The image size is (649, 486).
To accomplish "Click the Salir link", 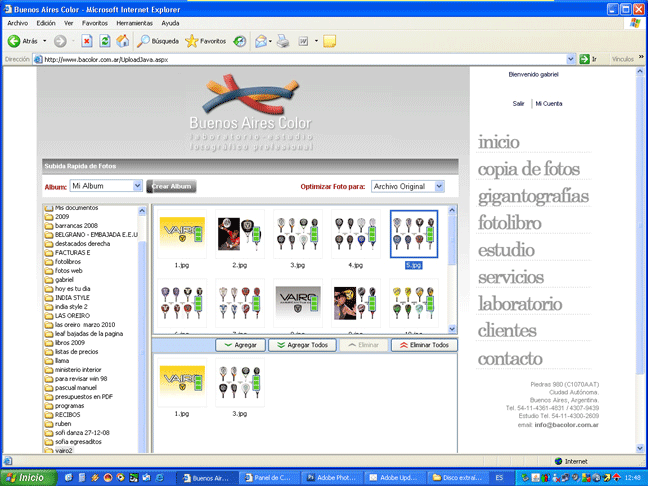I will [x=518, y=103].
